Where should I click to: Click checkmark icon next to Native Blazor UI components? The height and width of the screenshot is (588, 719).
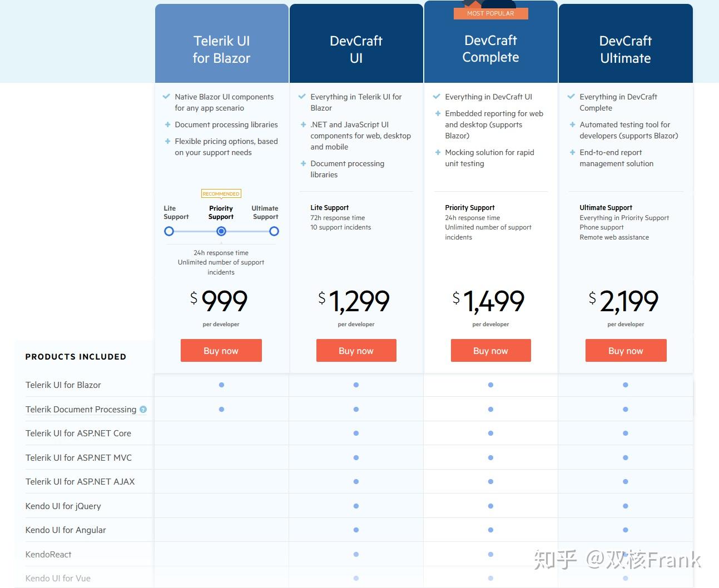(x=166, y=97)
